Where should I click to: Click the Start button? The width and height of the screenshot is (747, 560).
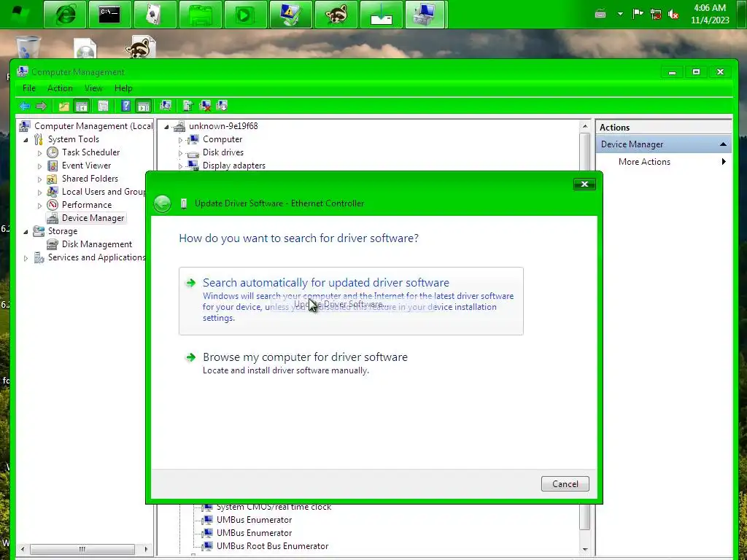(x=19, y=15)
